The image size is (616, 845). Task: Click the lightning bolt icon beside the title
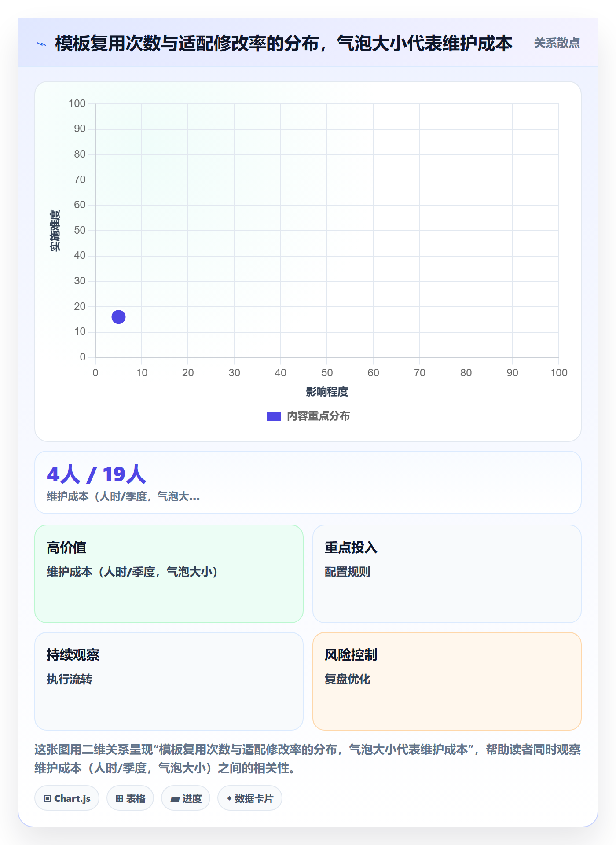click(x=42, y=44)
